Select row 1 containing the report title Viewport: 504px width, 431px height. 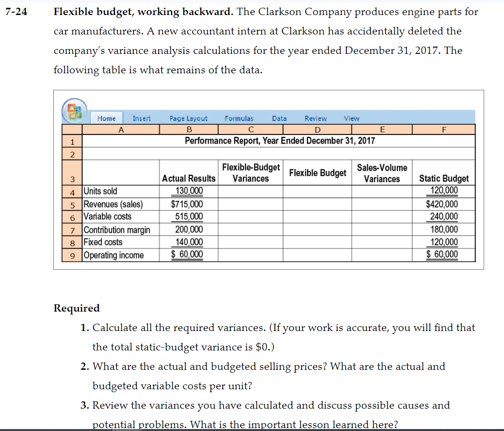coord(72,140)
